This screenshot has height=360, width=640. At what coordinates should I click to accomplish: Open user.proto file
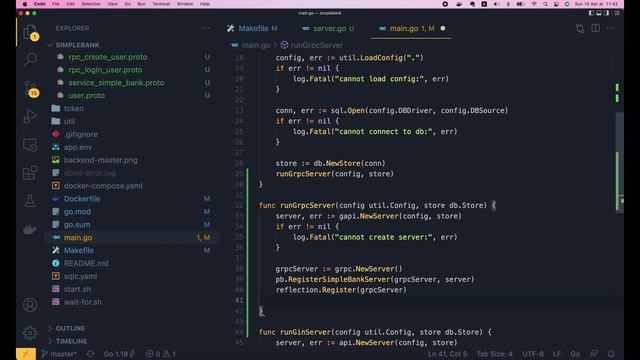pos(86,96)
